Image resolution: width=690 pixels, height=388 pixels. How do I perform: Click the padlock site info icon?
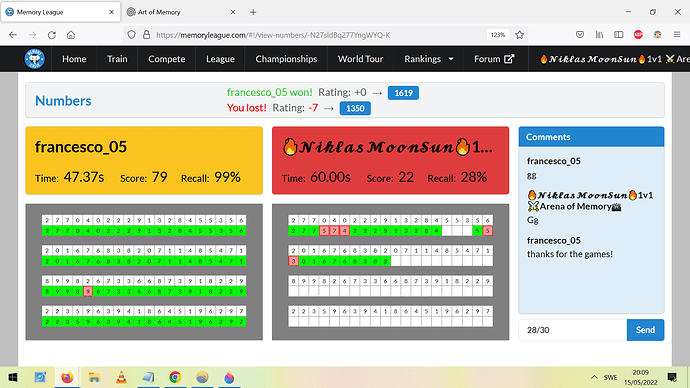point(147,35)
